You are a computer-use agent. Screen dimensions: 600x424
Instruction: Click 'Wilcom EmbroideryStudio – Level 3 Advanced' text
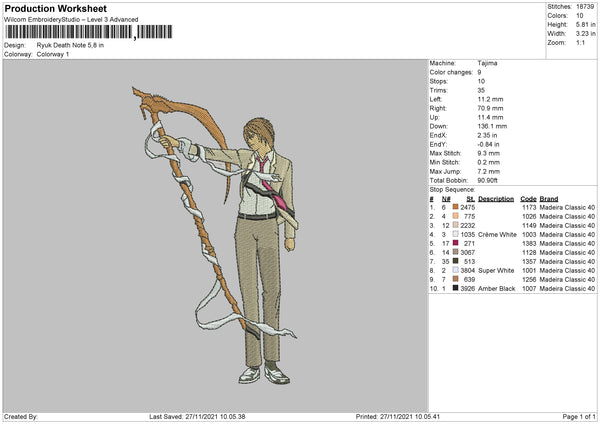(71, 20)
